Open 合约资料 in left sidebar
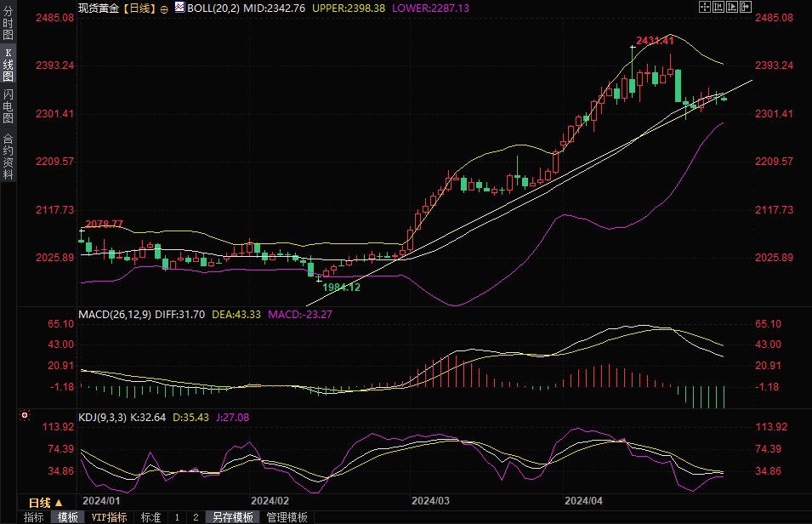 pos(8,157)
